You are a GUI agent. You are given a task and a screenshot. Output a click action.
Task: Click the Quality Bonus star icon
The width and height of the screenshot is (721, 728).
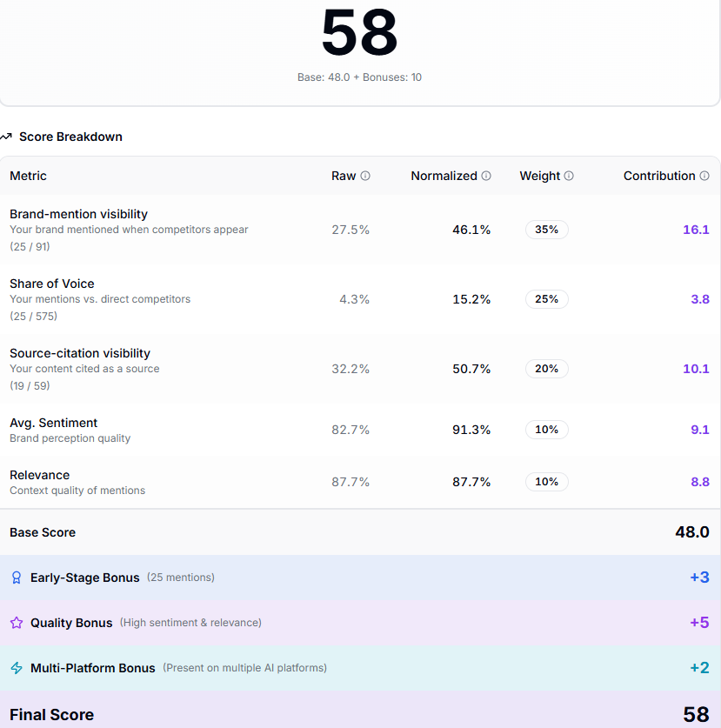(17, 623)
